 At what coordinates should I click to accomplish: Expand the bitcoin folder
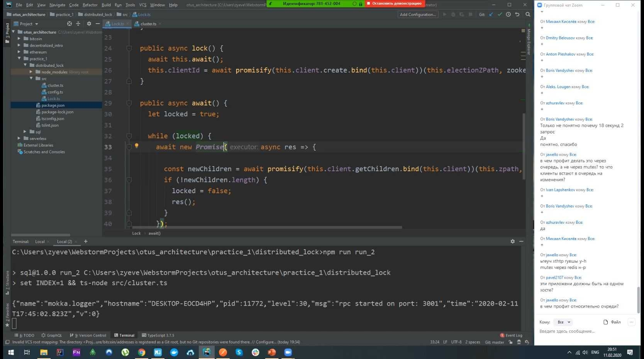click(19, 39)
